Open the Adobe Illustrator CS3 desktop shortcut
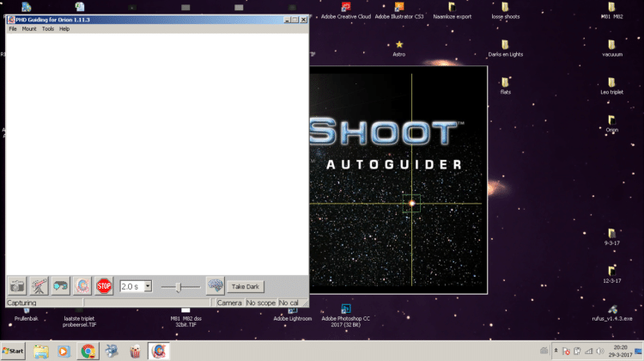The height and width of the screenshot is (361, 644). (399, 10)
